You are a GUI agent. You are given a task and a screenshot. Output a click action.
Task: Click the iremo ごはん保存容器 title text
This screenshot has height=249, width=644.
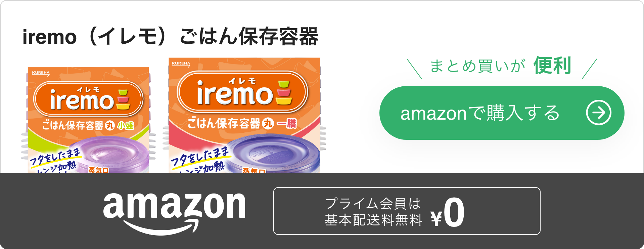(x=170, y=37)
